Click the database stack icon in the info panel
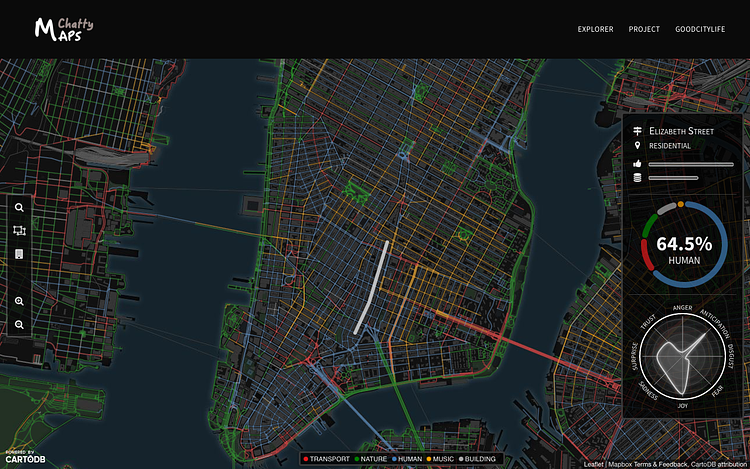This screenshot has width=750, height=469. coord(637,178)
